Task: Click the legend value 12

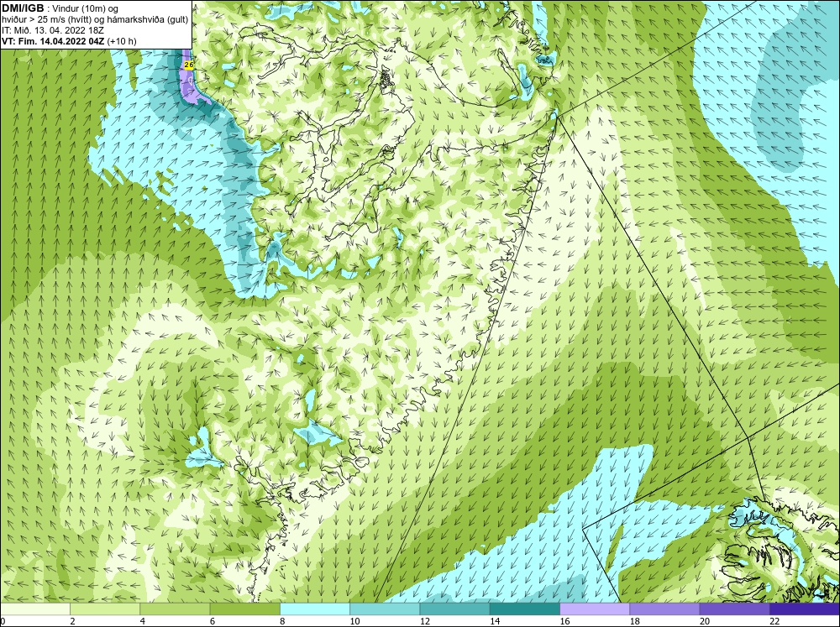Action: click(x=425, y=621)
